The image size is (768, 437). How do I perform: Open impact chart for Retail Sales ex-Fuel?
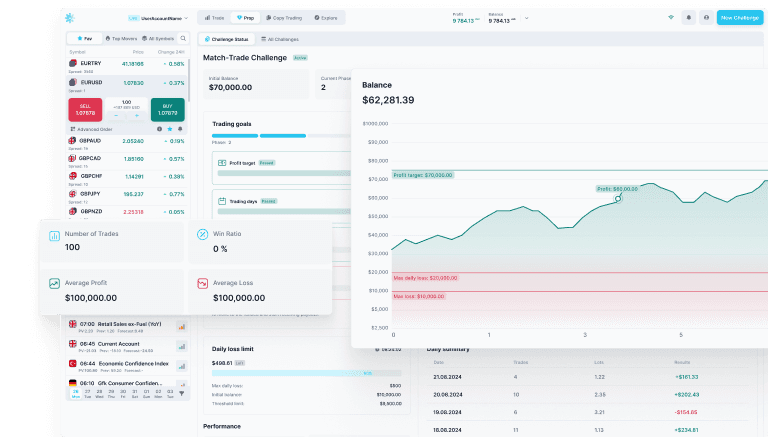coord(182,327)
